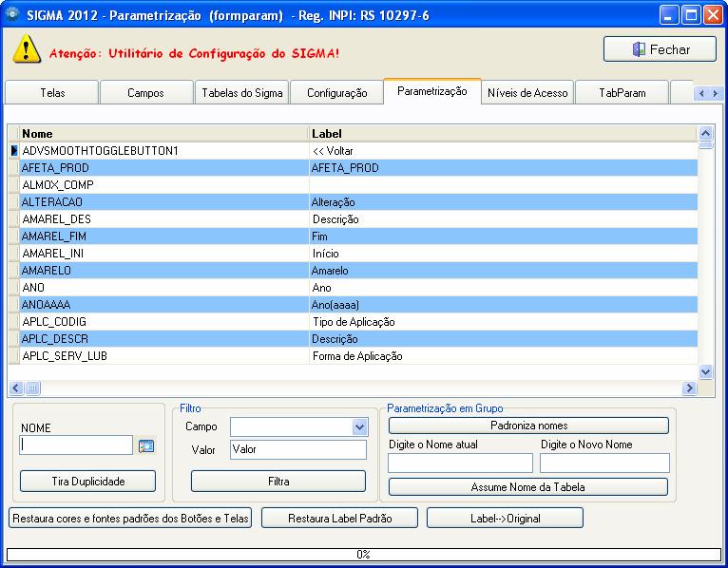Viewport: 728px width, 568px height.
Task: Maximize the SIGMA 2012 window
Action: 690,15
